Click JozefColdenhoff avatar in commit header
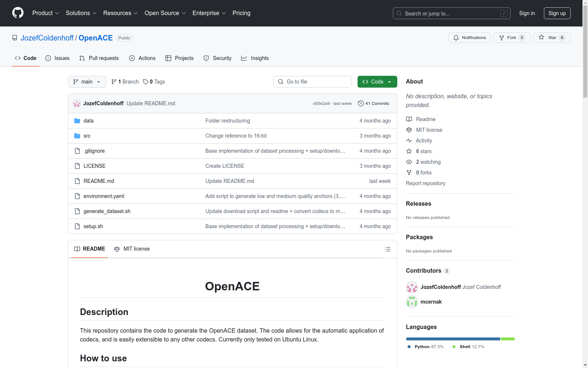Screen dimensions: 588x368 click(x=77, y=103)
